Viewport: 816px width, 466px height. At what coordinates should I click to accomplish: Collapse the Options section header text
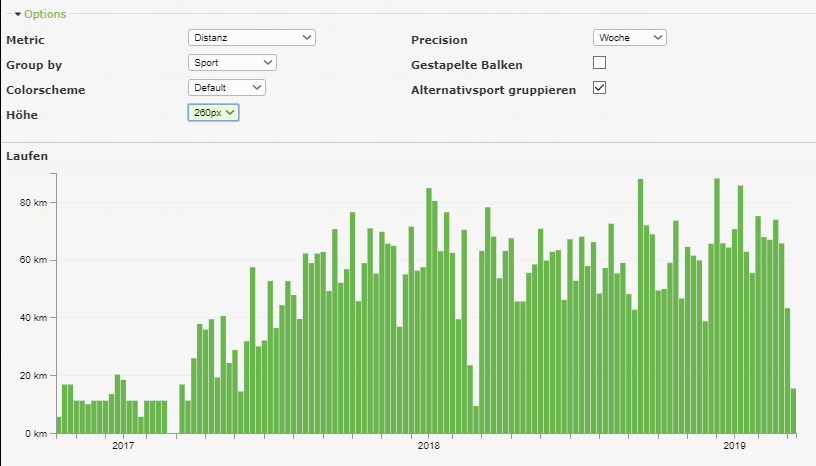point(45,14)
